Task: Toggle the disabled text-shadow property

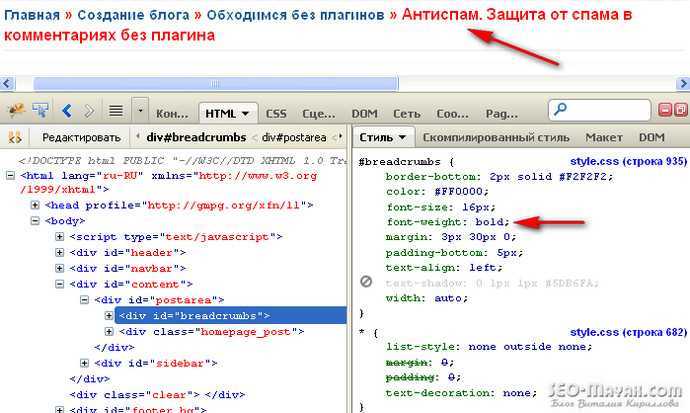Action: tap(366, 281)
